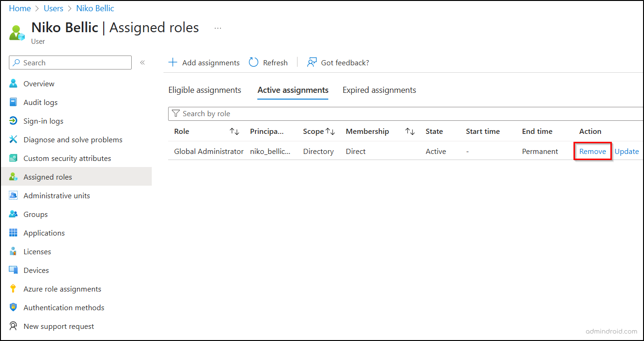This screenshot has height=341, width=644.
Task: Open the Expired assignments tab
Action: pos(379,90)
